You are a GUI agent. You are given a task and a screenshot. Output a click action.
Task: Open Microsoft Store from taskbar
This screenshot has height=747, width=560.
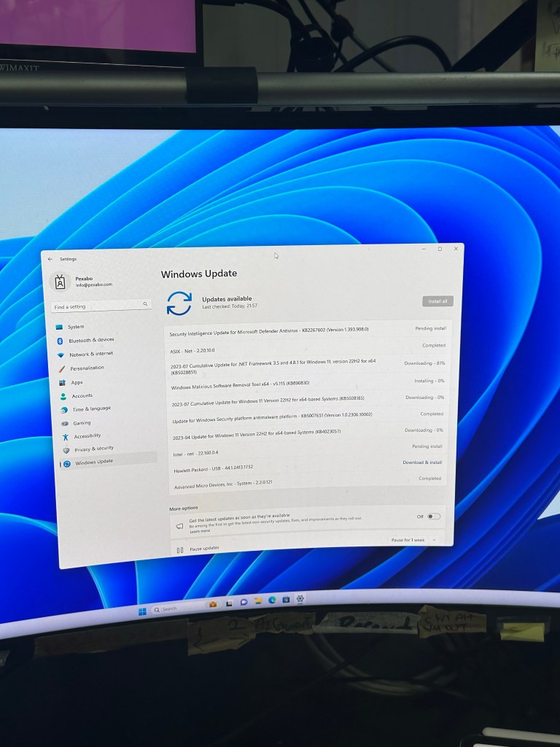pyautogui.click(x=286, y=600)
